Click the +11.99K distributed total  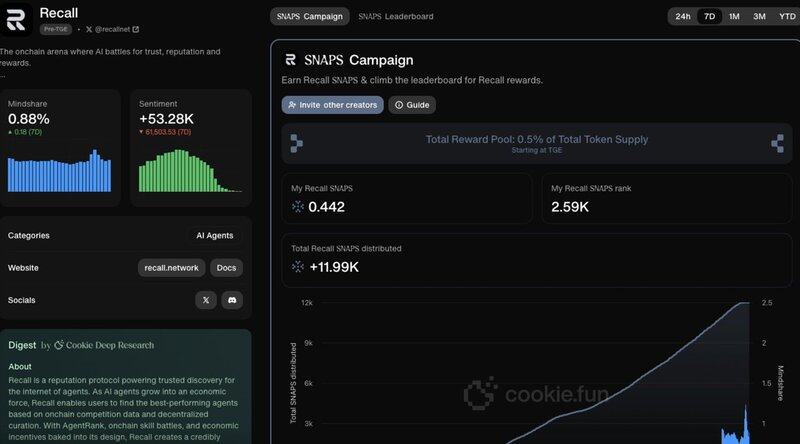334,267
